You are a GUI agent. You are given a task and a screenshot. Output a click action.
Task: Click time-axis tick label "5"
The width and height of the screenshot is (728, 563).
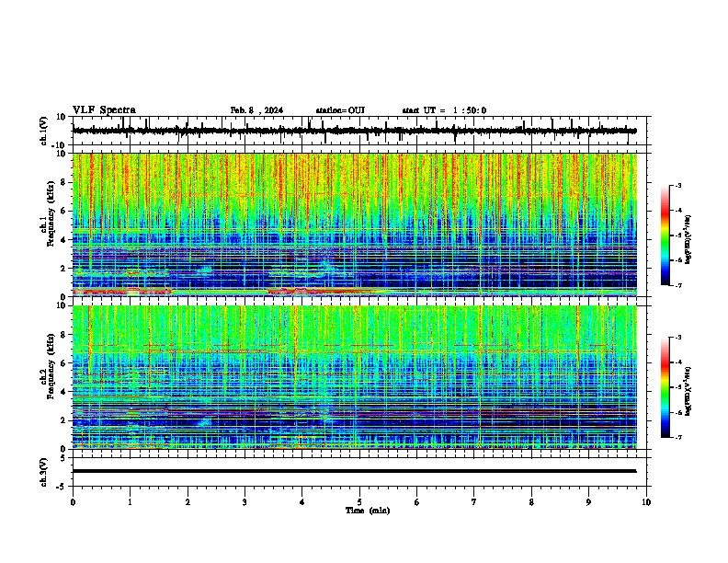(359, 502)
